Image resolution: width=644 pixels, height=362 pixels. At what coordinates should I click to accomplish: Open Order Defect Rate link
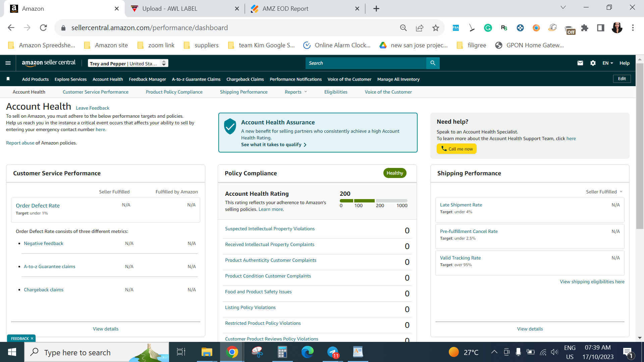tap(38, 205)
